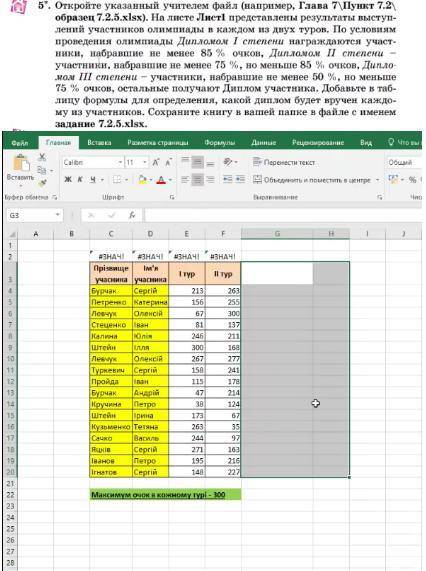Open Clipboard group dialog launcher
The height and width of the screenshot is (571, 426).
click(55, 197)
